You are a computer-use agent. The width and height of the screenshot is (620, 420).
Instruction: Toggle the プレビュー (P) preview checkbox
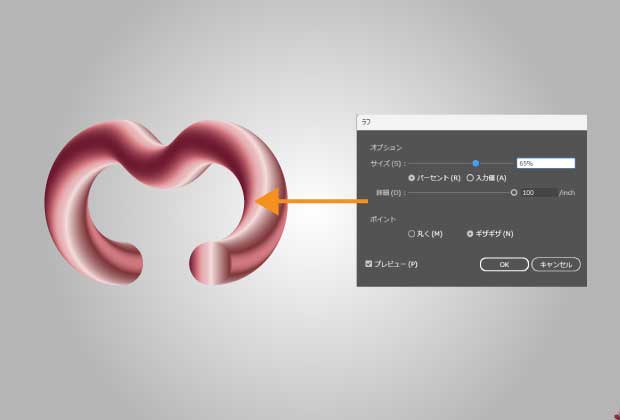click(x=369, y=264)
